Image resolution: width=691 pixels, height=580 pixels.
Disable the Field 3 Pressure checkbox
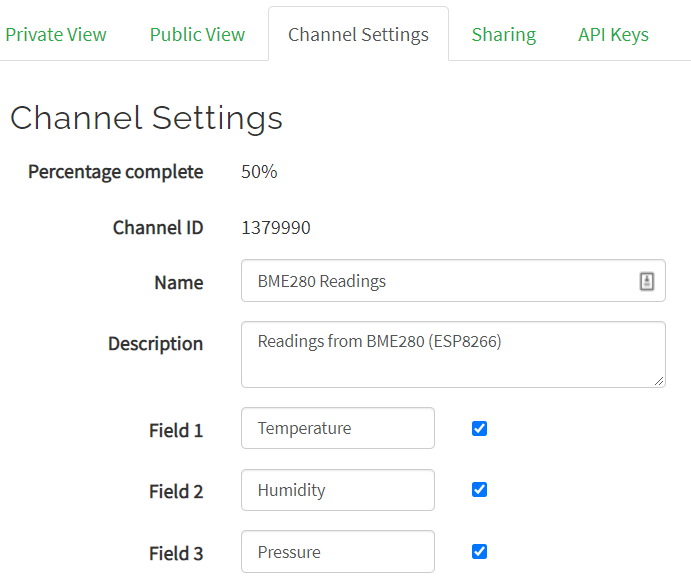(479, 552)
